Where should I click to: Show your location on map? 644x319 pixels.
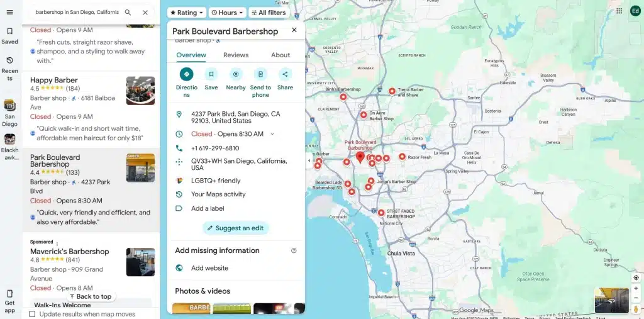pos(636,278)
